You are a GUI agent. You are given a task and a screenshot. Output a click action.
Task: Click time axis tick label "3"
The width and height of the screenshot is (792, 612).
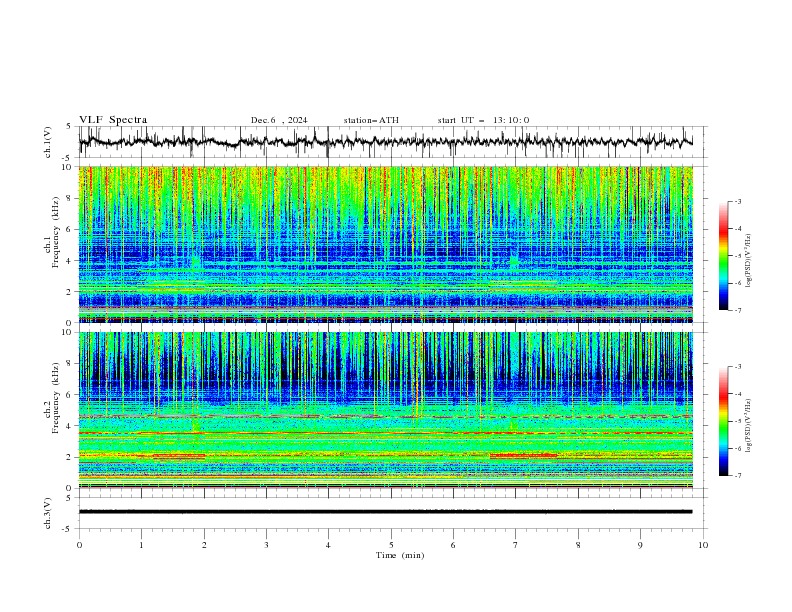coord(266,545)
